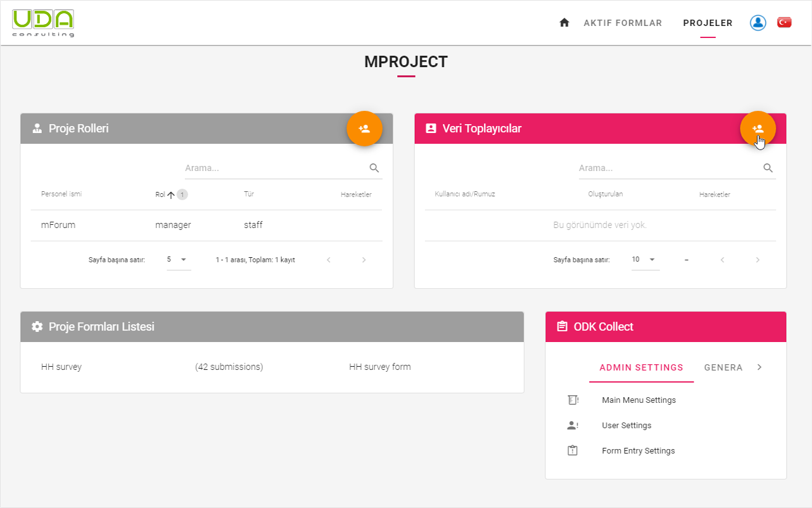The width and height of the screenshot is (812, 508).
Task: Open the PROJELER menu
Action: tap(707, 23)
